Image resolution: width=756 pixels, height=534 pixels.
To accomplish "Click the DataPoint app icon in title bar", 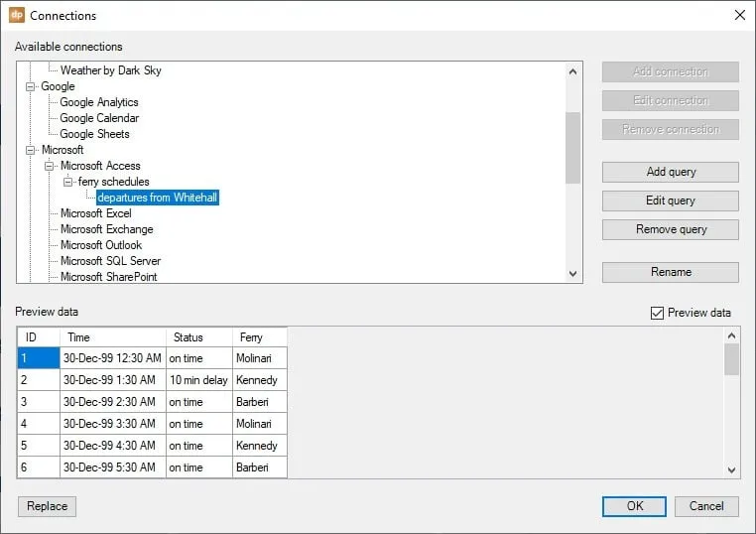I will coord(17,15).
